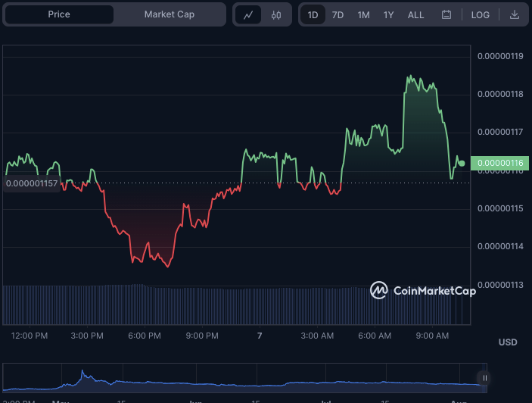The width and height of the screenshot is (532, 403).
Task: Toggle LOG scale on the chart
Action: click(480, 14)
